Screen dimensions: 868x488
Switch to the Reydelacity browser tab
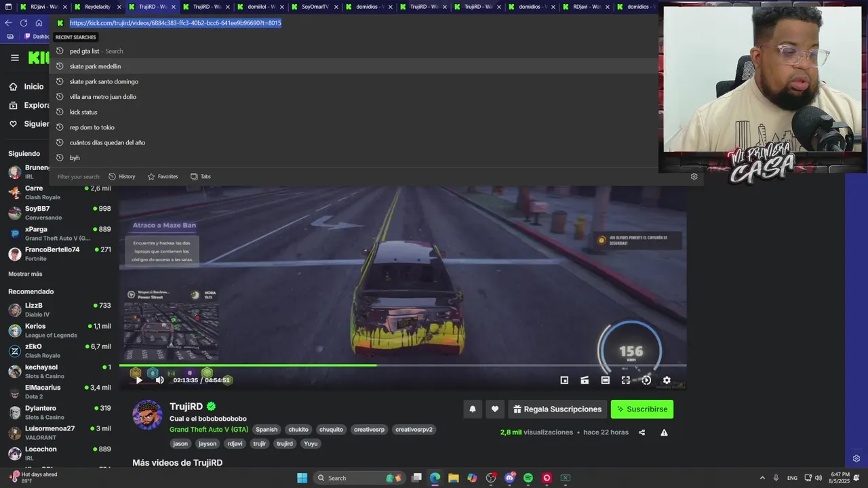click(98, 7)
